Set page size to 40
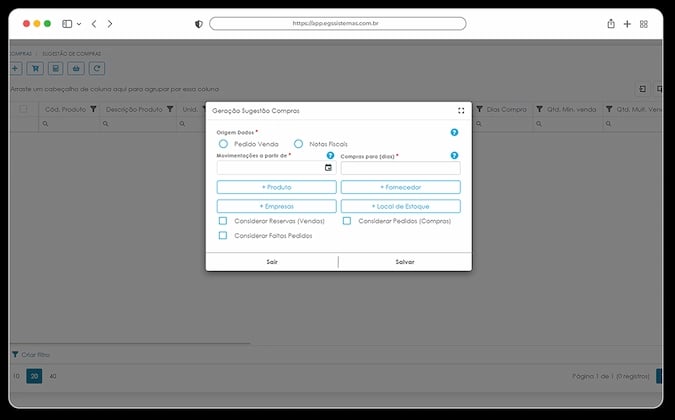The image size is (675, 420). point(53,376)
